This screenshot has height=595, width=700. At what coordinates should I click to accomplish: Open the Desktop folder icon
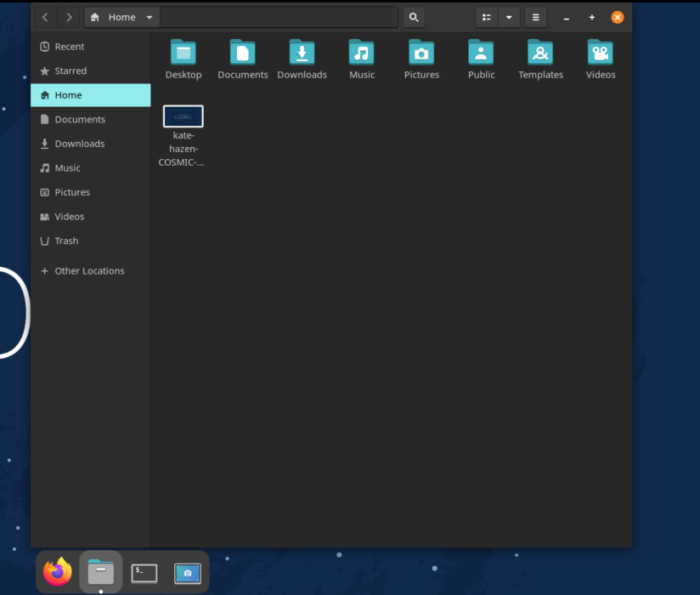(x=183, y=53)
